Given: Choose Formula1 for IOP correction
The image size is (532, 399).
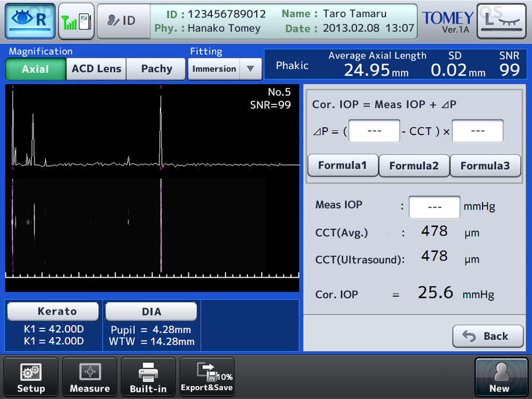Looking at the screenshot, I should click(343, 165).
